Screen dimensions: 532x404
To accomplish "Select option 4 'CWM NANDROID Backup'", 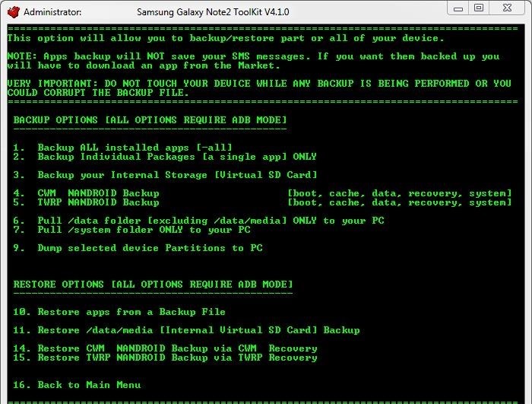I will click(86, 193).
